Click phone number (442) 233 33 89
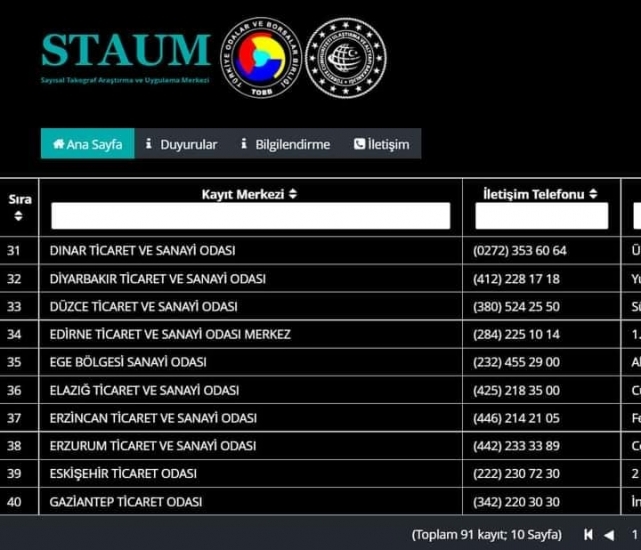Viewport: 641px width, 550px height. coord(516,446)
